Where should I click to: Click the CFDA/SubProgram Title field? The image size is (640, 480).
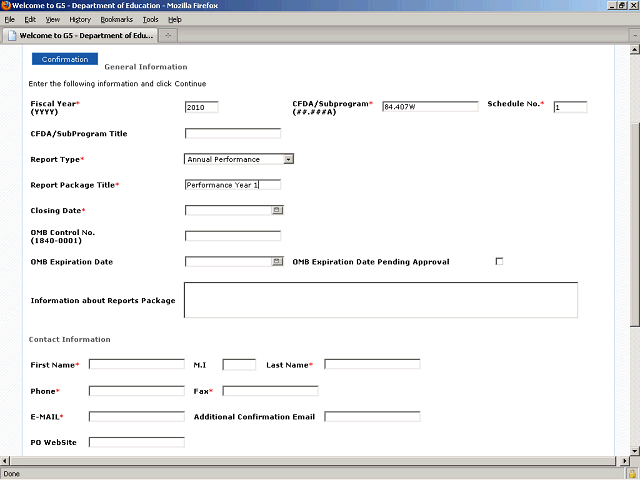click(x=233, y=133)
